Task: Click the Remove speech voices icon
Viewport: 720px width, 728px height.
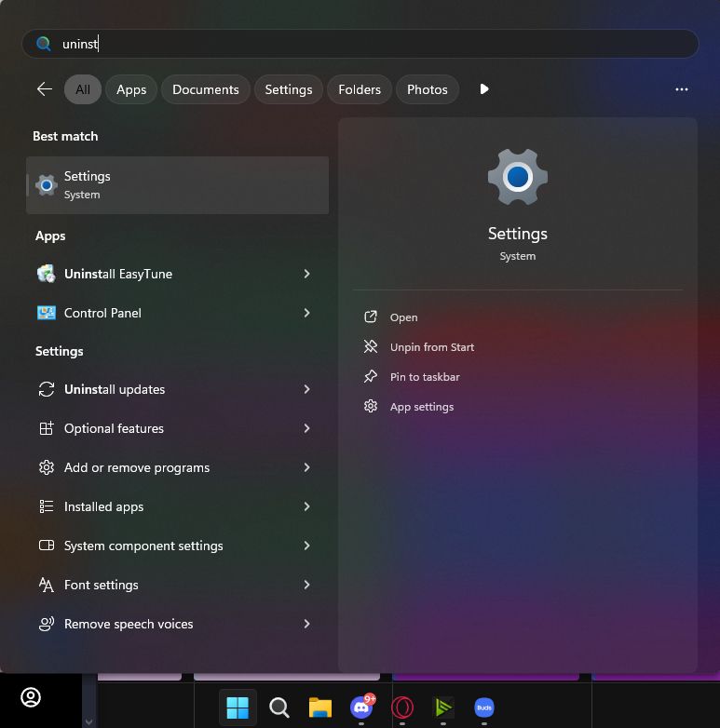Action: point(46,624)
